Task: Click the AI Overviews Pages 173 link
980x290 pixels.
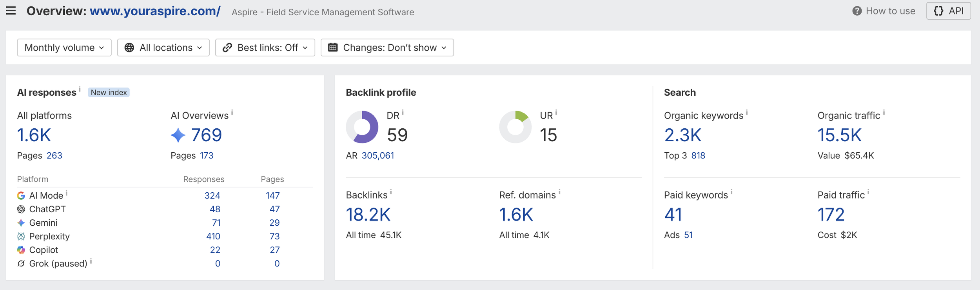Action: point(207,155)
